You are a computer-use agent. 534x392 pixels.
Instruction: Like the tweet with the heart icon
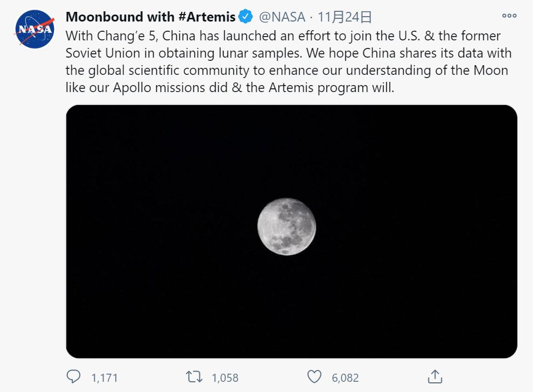tap(314, 376)
